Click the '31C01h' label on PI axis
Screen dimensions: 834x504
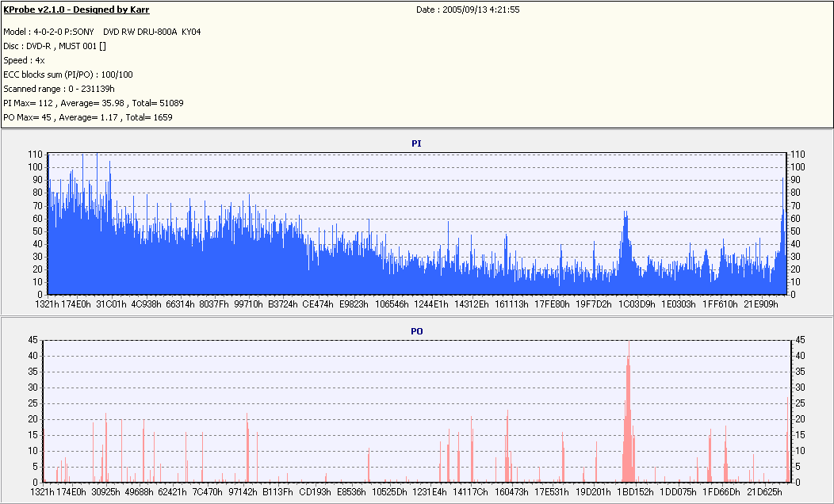(111, 304)
